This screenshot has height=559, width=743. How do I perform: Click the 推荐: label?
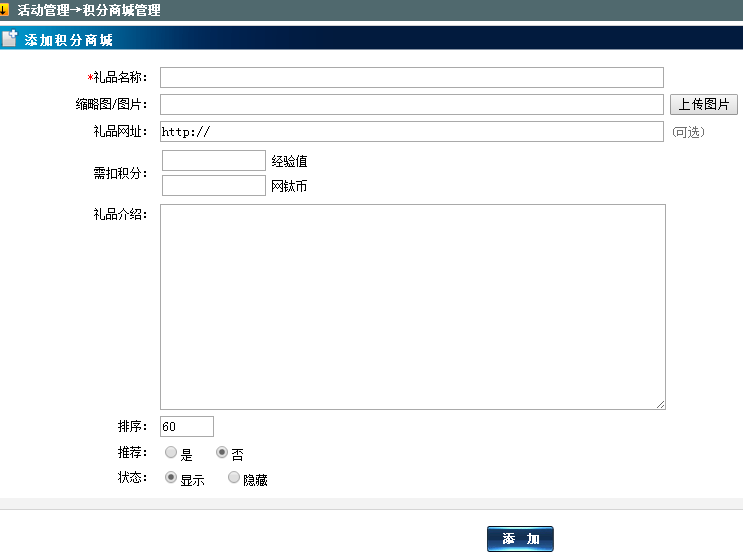[x=133, y=452]
